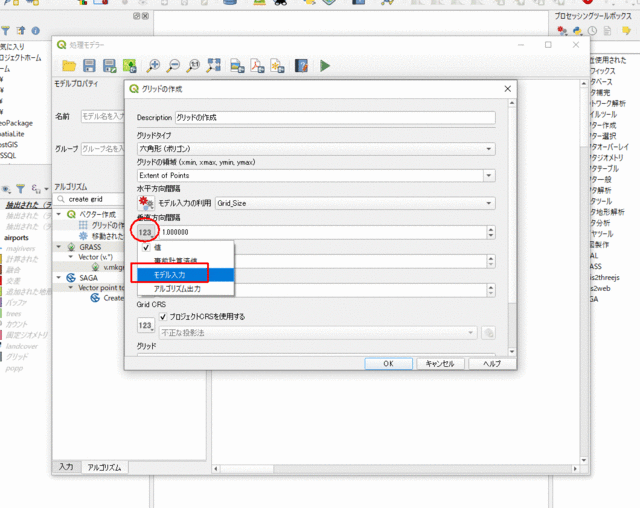Click model-input source icon beside Grid_Size

click(146, 203)
